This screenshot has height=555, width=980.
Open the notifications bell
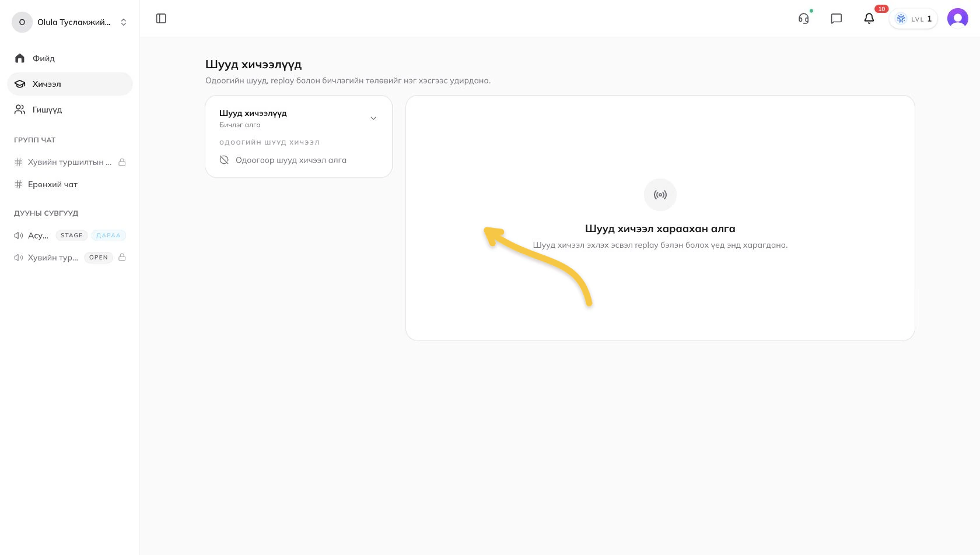coord(869,19)
